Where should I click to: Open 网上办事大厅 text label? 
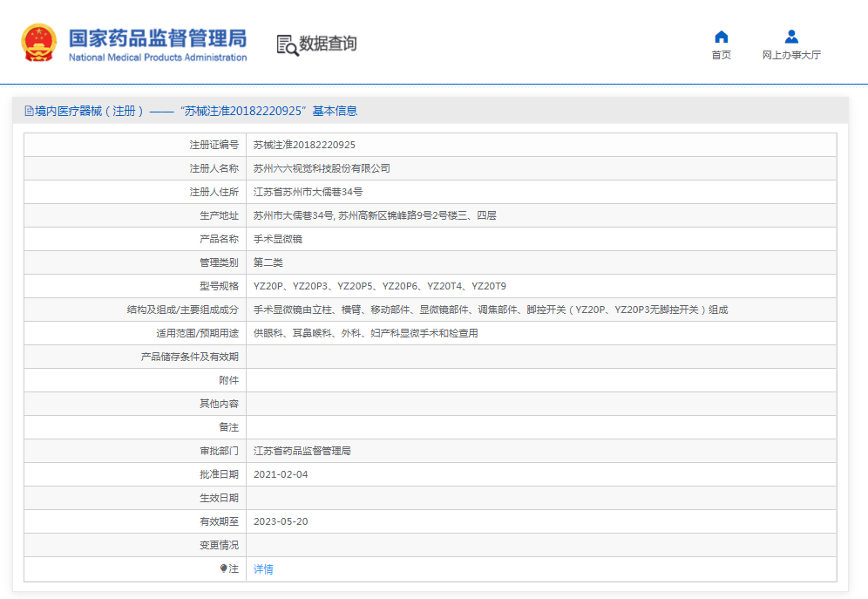click(791, 55)
